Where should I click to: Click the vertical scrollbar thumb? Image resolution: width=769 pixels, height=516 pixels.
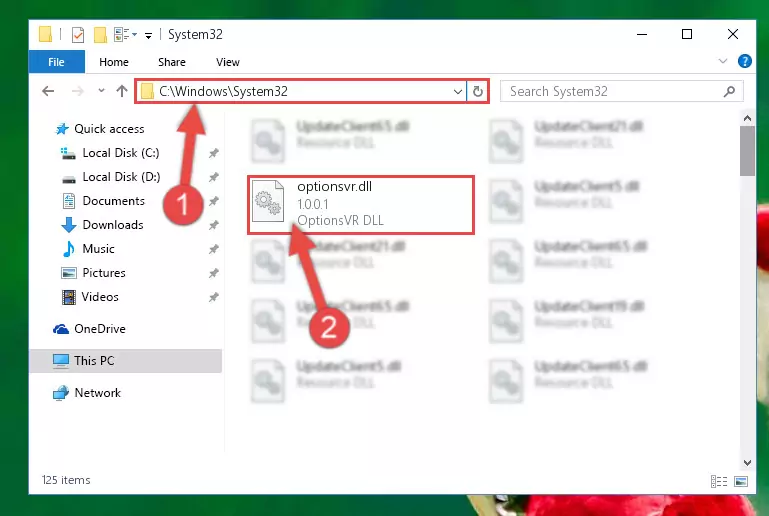[747, 151]
